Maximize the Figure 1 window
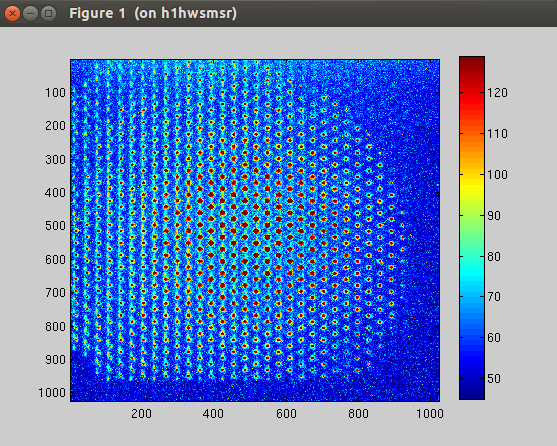This screenshot has height=446, width=557. 49,13
